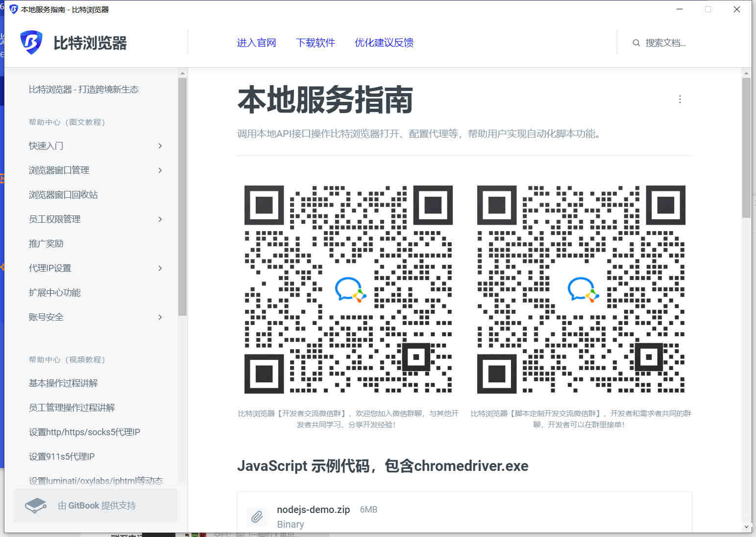This screenshot has height=537, width=756.
Task: Click the BitBrowser shield logo
Action: pos(31,43)
